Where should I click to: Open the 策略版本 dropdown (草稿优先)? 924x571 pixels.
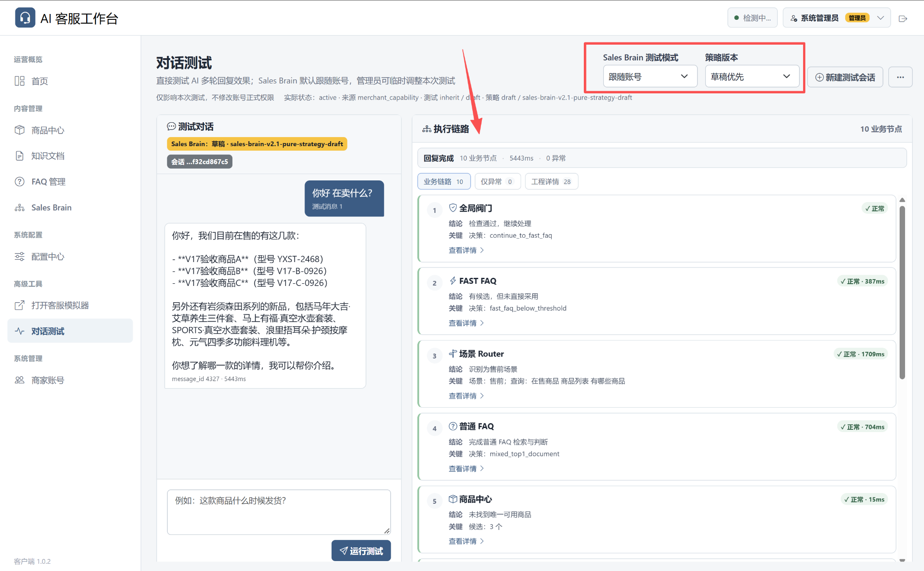click(752, 77)
